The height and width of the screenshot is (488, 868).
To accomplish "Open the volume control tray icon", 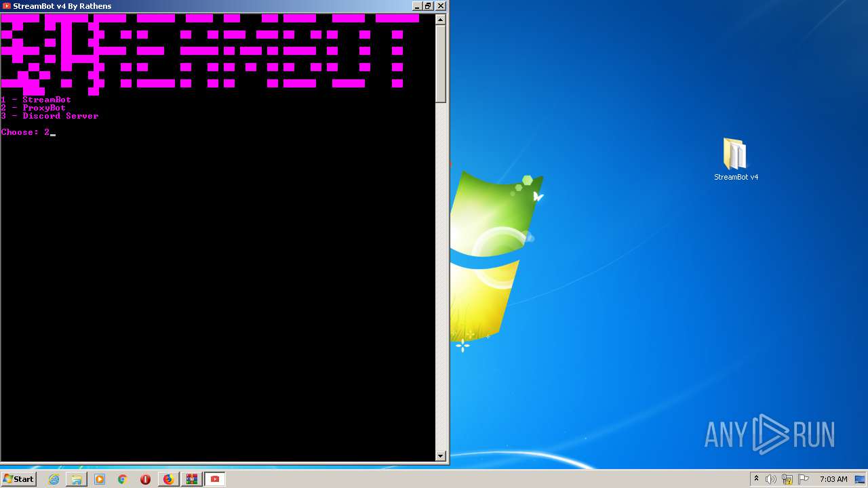I will pyautogui.click(x=771, y=479).
